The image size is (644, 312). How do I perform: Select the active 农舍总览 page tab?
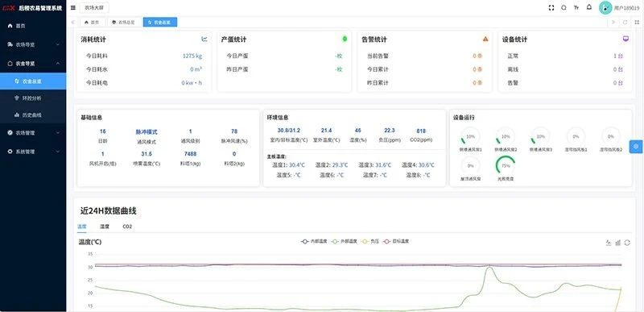[160, 23]
